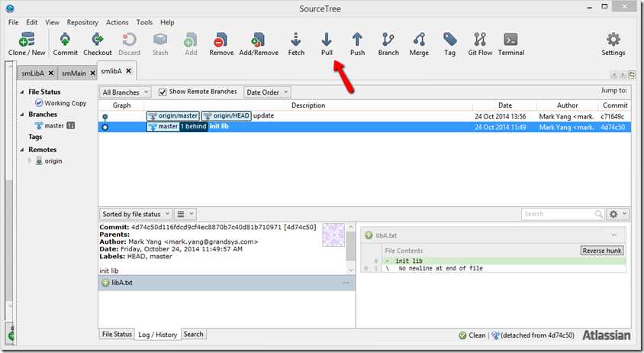Open All Branches dropdown
Screen dimensions: 644x353
tap(125, 92)
